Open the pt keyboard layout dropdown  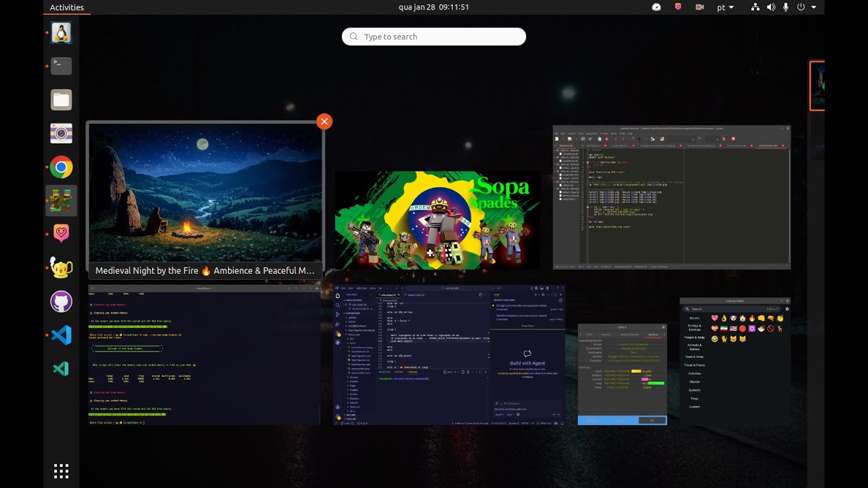coord(726,7)
